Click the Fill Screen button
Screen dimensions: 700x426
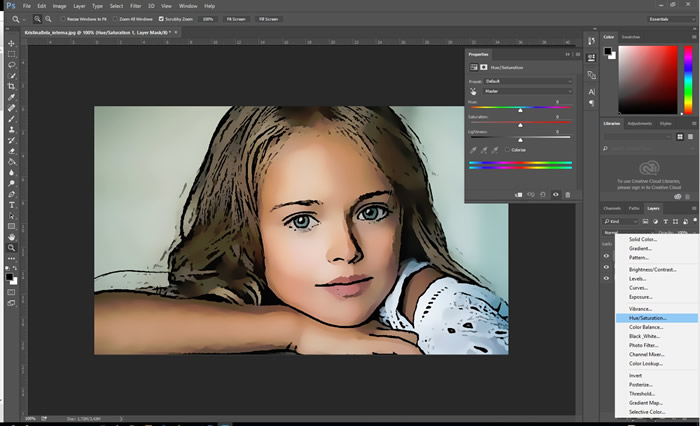pyautogui.click(x=268, y=19)
